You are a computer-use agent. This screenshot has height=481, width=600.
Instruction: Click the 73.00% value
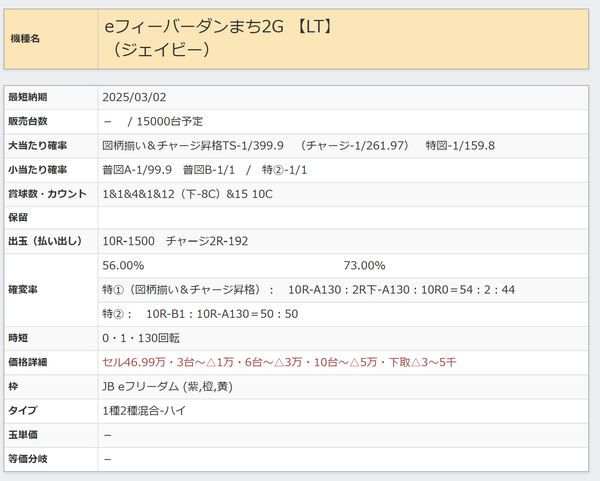click(364, 266)
